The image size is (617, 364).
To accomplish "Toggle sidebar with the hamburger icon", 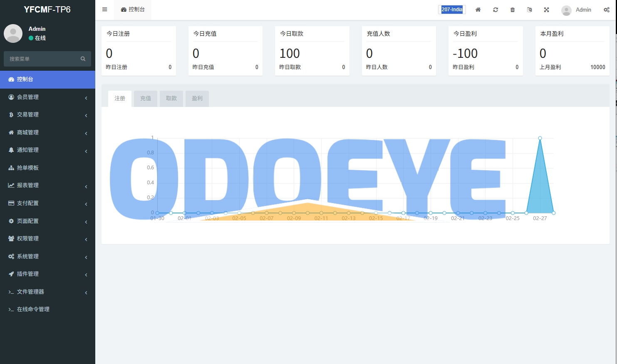I will tap(105, 10).
